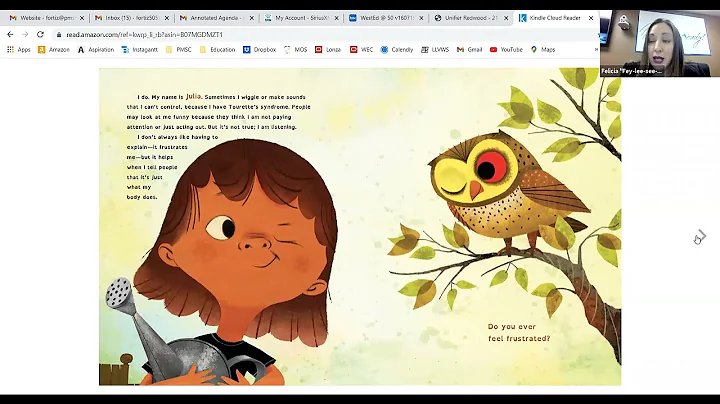The width and height of the screenshot is (720, 404).
Task: Open the ULVWS bookmark
Action: click(x=435, y=50)
